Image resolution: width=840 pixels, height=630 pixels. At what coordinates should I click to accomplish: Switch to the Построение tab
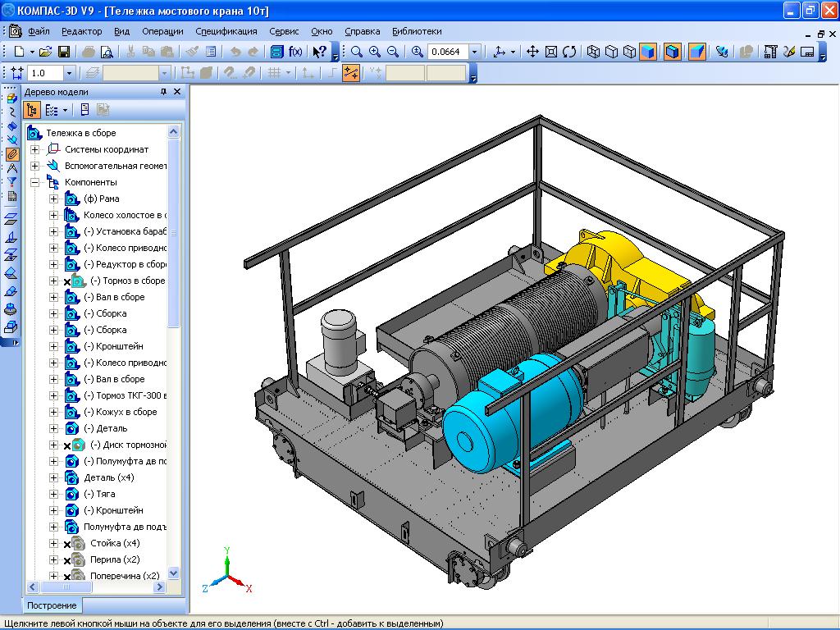pyautogui.click(x=52, y=605)
